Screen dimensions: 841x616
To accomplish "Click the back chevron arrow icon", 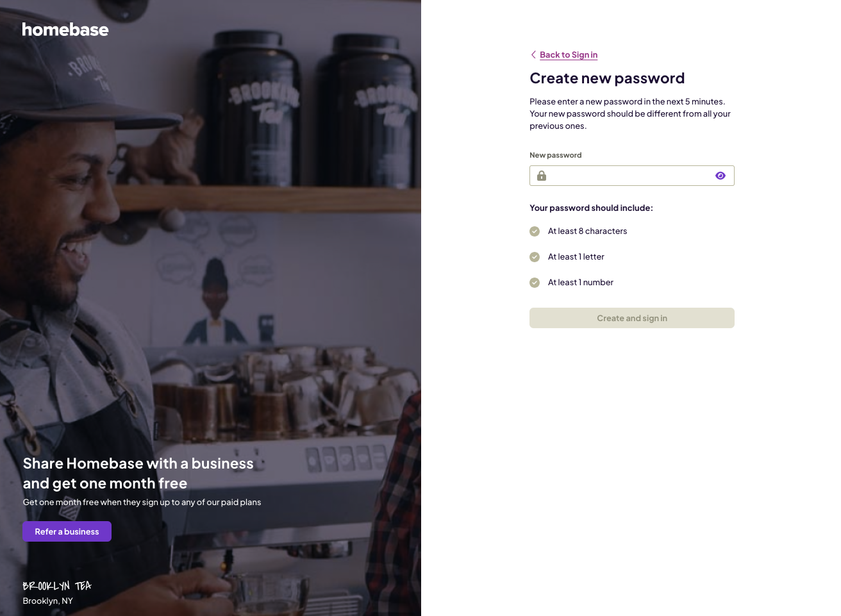I will coord(533,54).
